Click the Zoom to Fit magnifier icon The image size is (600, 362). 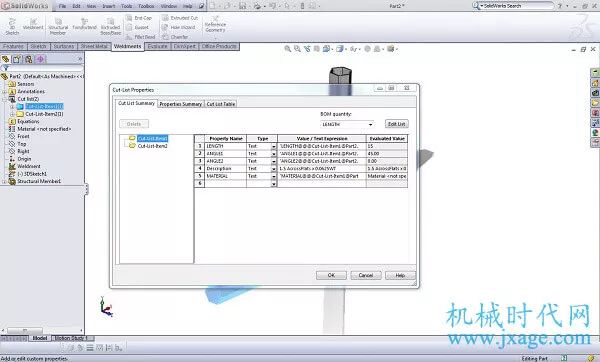(x=287, y=49)
